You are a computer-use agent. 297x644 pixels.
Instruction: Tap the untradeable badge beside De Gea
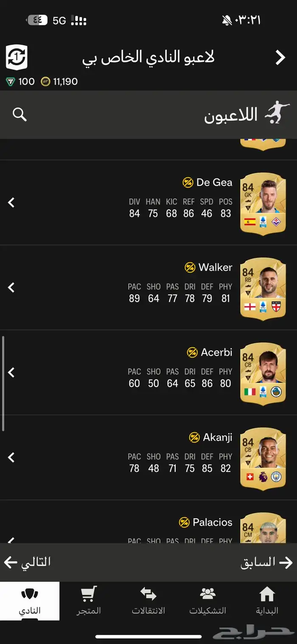click(188, 182)
